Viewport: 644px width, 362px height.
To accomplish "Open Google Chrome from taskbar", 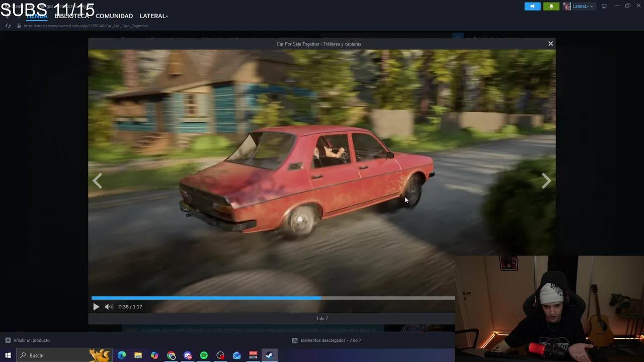I will [171, 355].
